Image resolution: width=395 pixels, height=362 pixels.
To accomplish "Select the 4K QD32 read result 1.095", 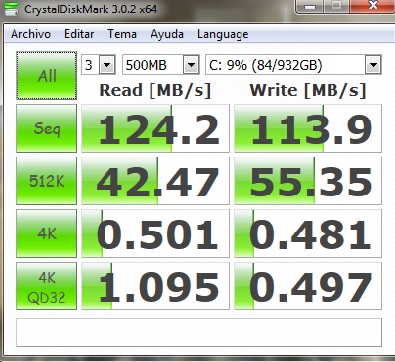I will [x=155, y=286].
